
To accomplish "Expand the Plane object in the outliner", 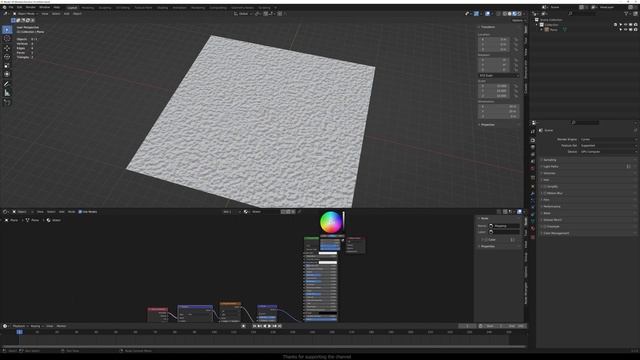I will point(542,29).
